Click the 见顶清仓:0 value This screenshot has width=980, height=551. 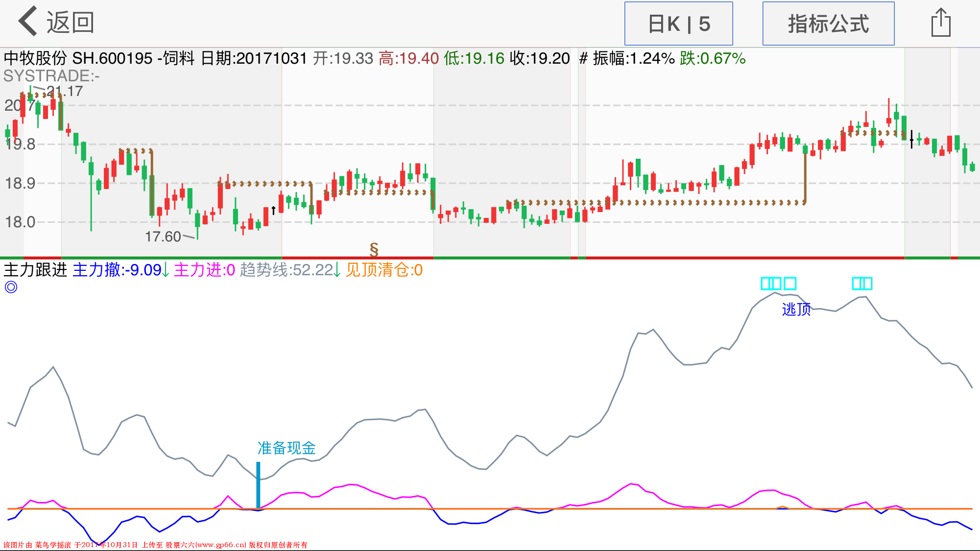[x=384, y=270]
